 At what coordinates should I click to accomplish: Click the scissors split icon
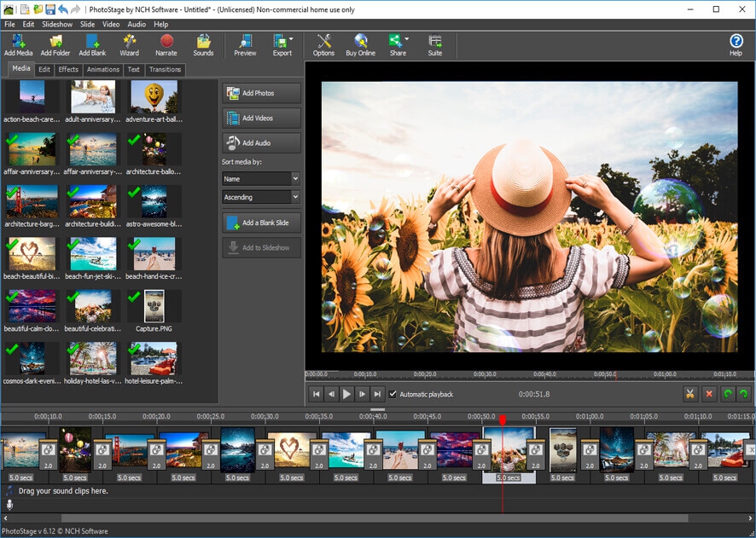[690, 394]
